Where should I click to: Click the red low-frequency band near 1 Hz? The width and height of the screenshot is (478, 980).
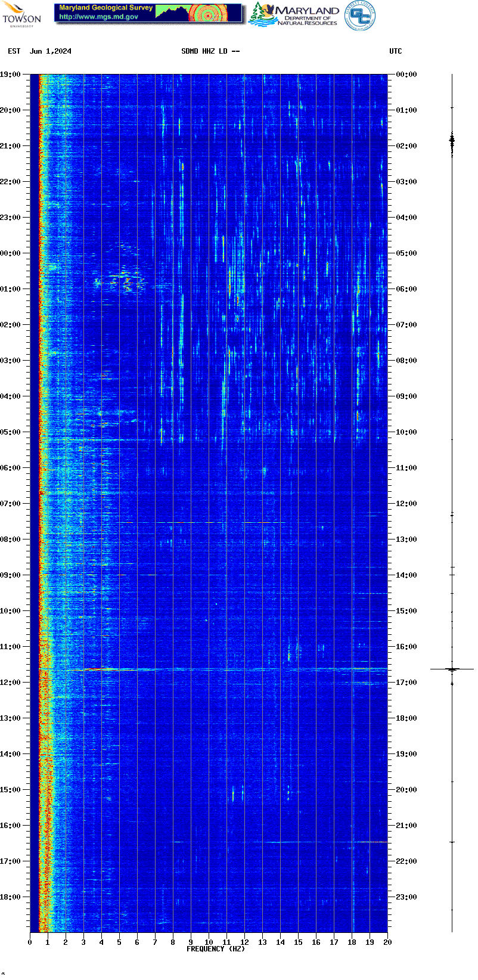(43, 477)
